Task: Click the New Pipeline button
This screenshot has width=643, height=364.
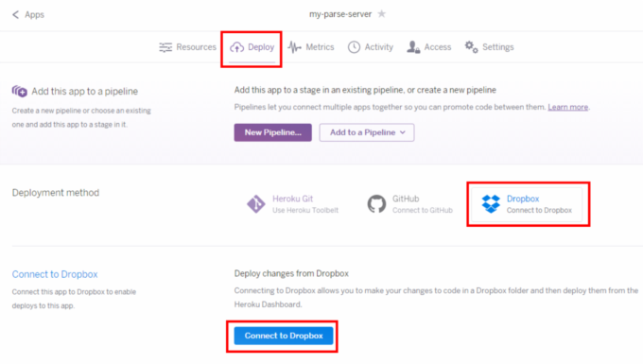Action: tap(272, 132)
